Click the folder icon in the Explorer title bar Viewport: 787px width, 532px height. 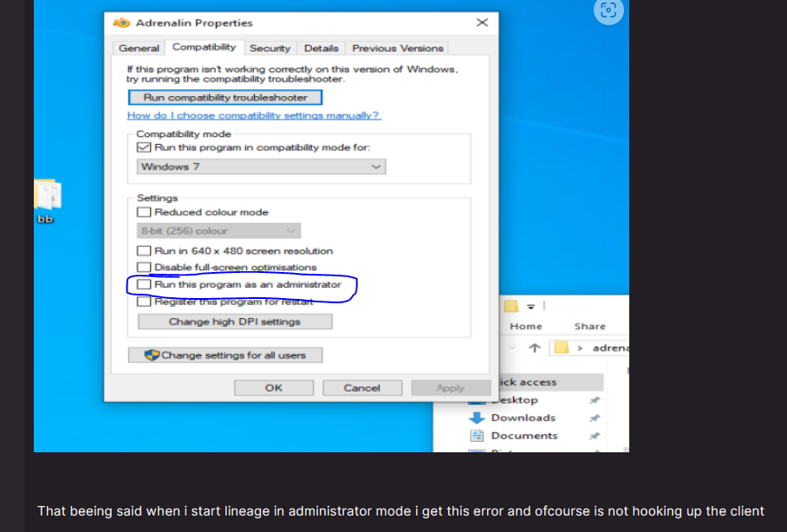[511, 306]
